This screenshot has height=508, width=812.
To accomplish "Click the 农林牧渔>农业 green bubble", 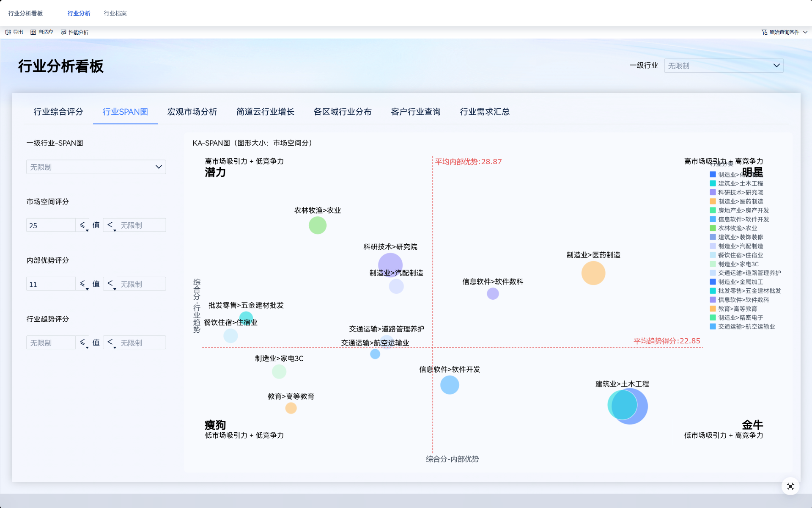I will point(317,225).
